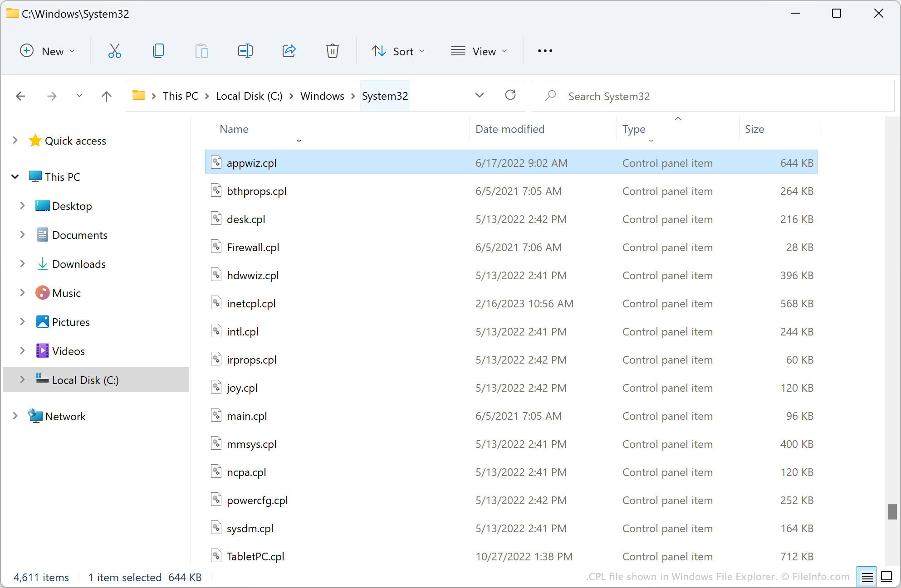Viewport: 901px width, 588px height.
Task: Go up one folder level arrow
Action: [106, 96]
